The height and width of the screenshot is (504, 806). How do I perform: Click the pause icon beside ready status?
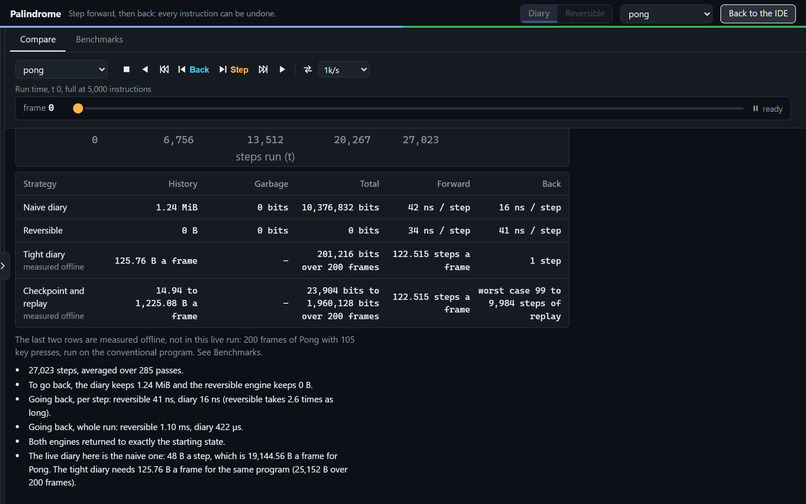click(x=755, y=109)
